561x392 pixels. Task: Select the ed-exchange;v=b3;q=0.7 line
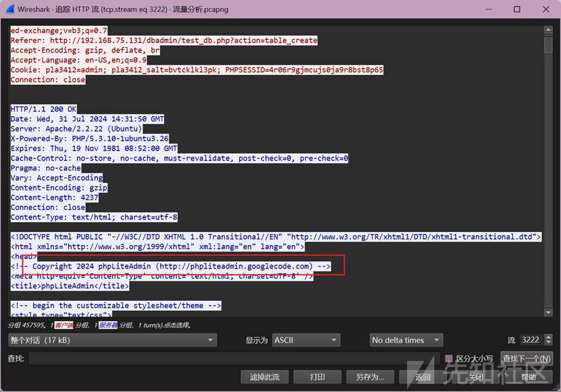pos(59,31)
